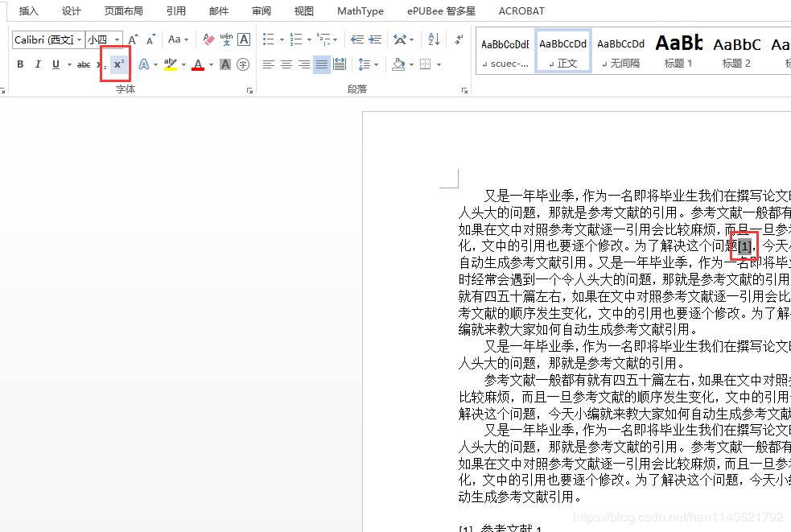The image size is (791, 532).
Task: Toggle italic formatting
Action: click(38, 64)
